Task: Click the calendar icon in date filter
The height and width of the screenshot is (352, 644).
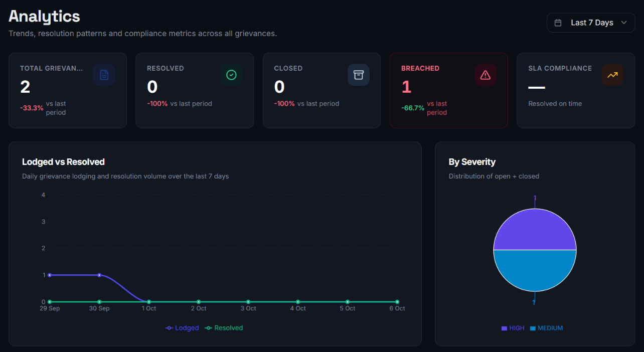Action: tap(558, 23)
